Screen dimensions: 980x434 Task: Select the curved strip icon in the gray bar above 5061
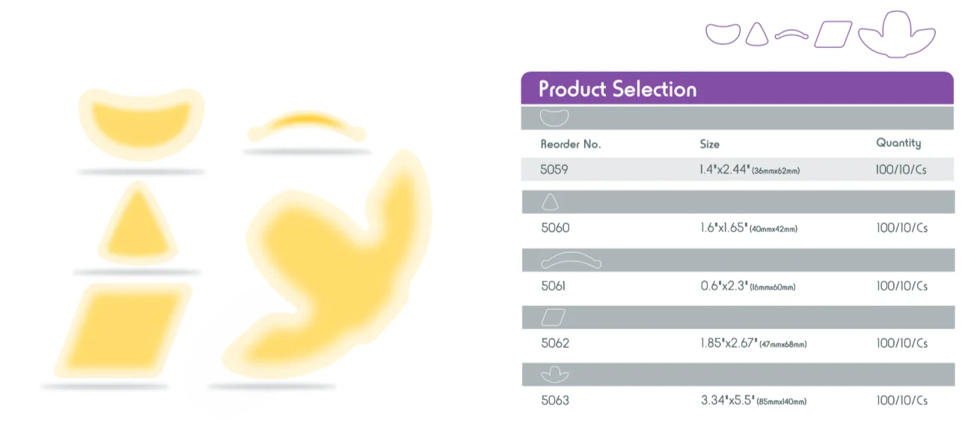tap(571, 260)
